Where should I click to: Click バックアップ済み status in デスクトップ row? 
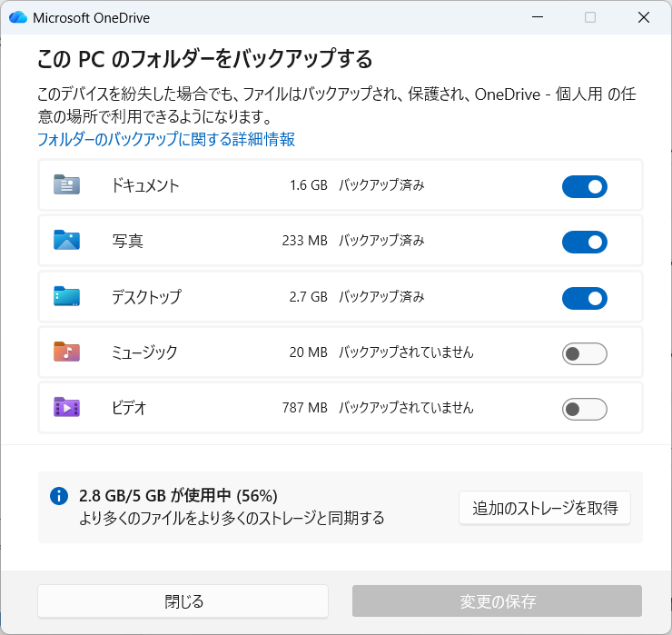click(x=381, y=297)
